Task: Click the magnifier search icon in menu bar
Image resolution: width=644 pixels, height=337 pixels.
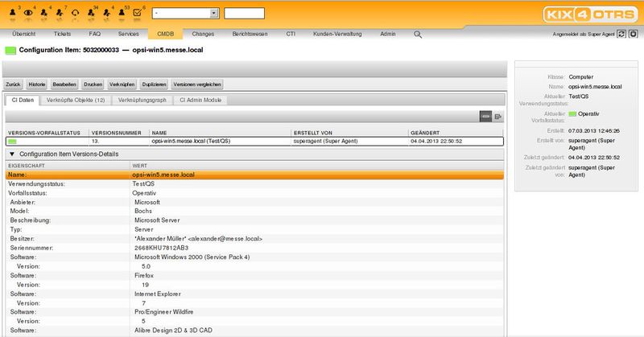Action: [x=418, y=35]
